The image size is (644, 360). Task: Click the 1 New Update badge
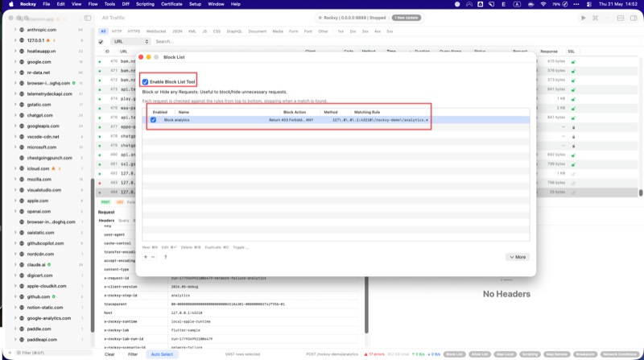click(x=407, y=18)
